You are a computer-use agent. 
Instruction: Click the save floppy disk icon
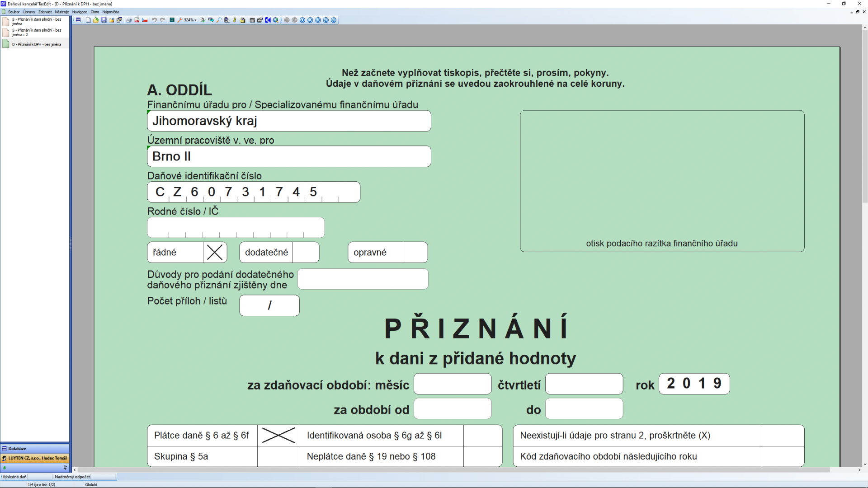tap(104, 20)
